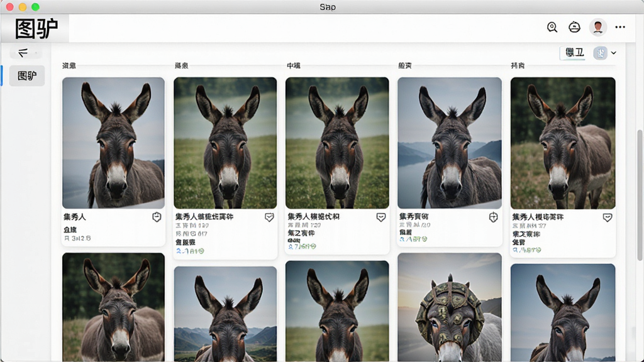Open the assistant bot icon in the header
Screen dimensions: 644x362
coord(574,27)
